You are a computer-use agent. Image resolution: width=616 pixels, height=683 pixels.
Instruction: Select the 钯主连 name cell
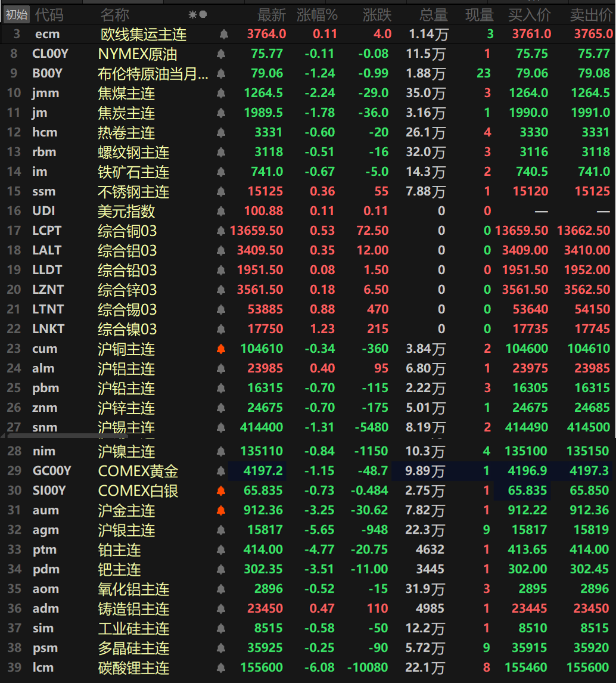[120, 569]
